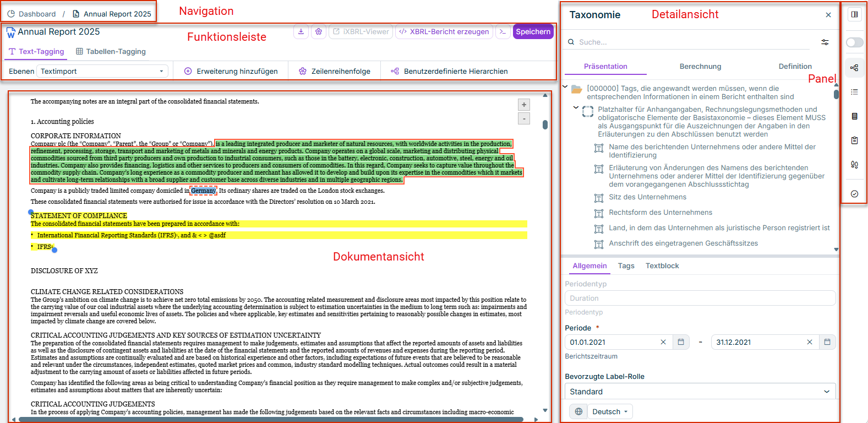Toggle the switch in the right sidebar panel
The width and height of the screenshot is (868, 423).
click(x=854, y=42)
